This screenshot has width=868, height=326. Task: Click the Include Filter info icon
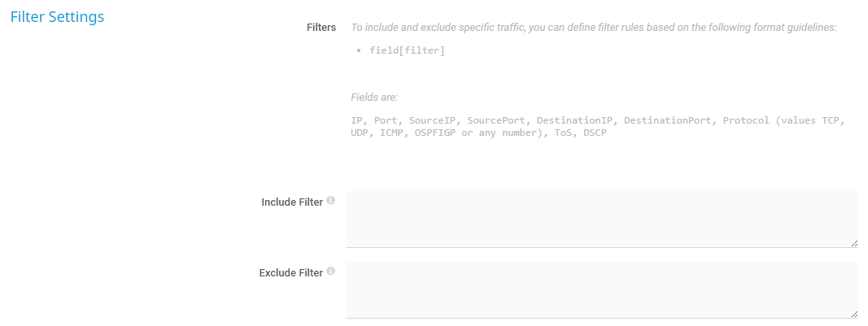(331, 201)
